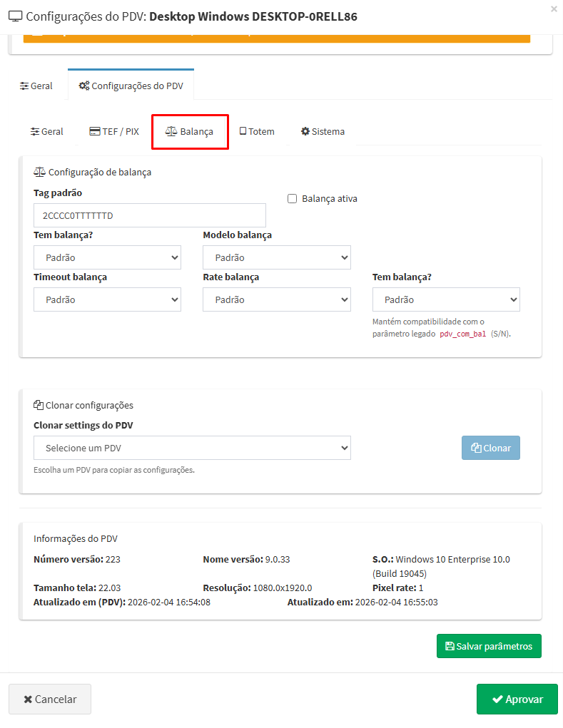Click the tablet icon on Totem tab
This screenshot has height=728, width=563.
(x=243, y=132)
